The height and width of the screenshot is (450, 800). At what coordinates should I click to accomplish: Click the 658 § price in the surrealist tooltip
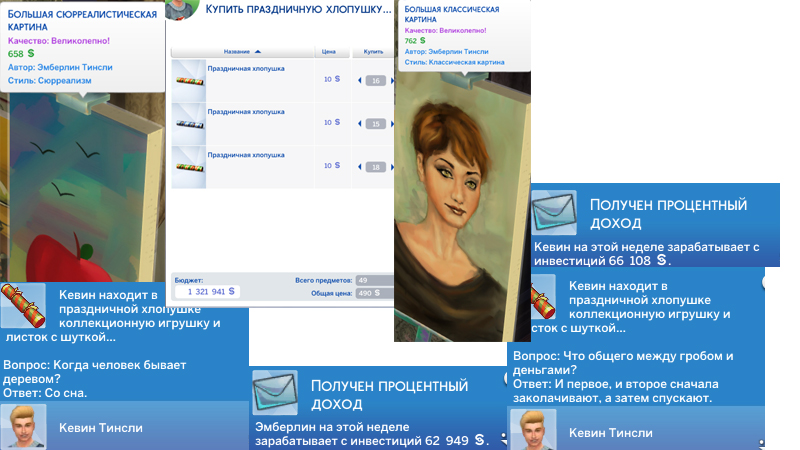(x=21, y=54)
